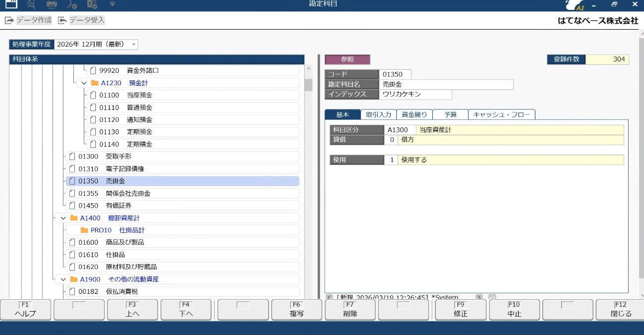The height and width of the screenshot is (335, 644).
Task: Click the データ受入 import arrow icon
Action: pos(62,20)
